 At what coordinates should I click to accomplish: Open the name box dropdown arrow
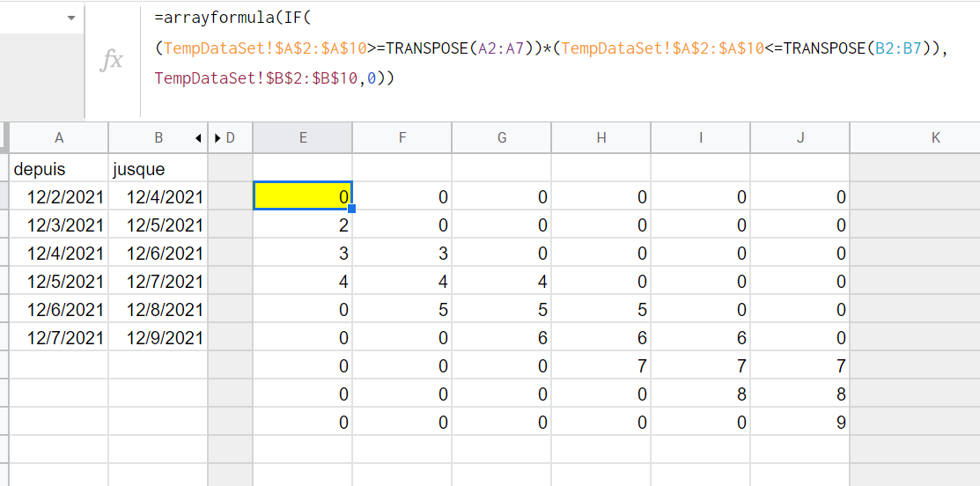(x=70, y=18)
